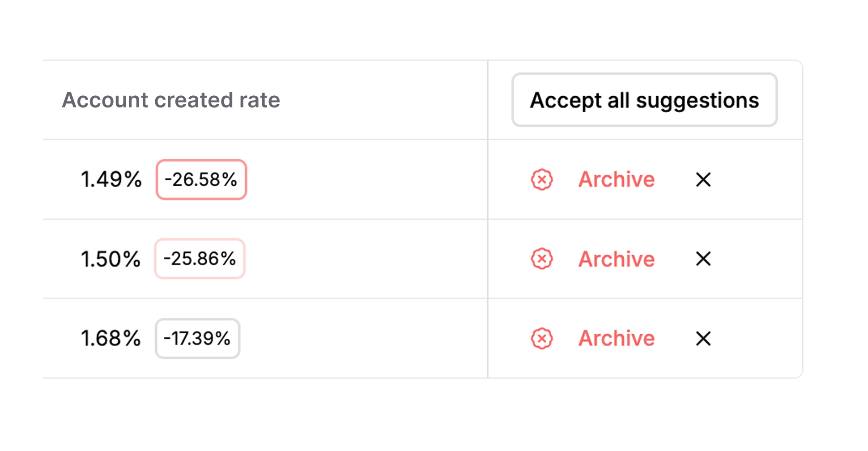This screenshot has width=868, height=451.
Task: Open the Archive action for the 1.68% row
Action: pos(617,338)
